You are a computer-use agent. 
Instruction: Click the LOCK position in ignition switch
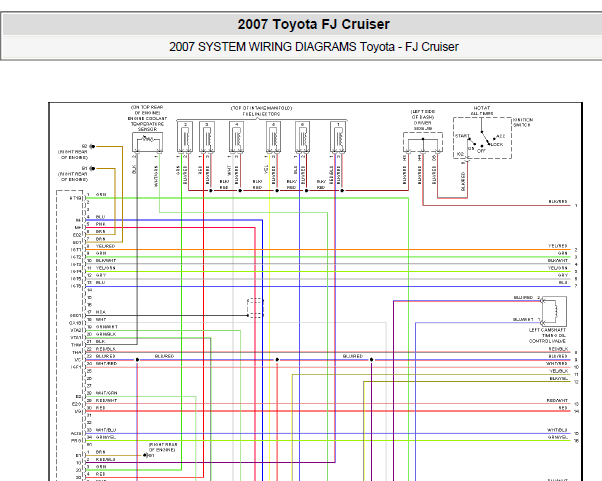497,145
